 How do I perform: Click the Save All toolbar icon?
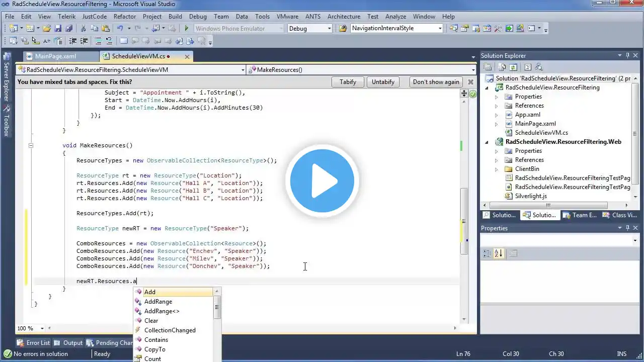point(69,29)
